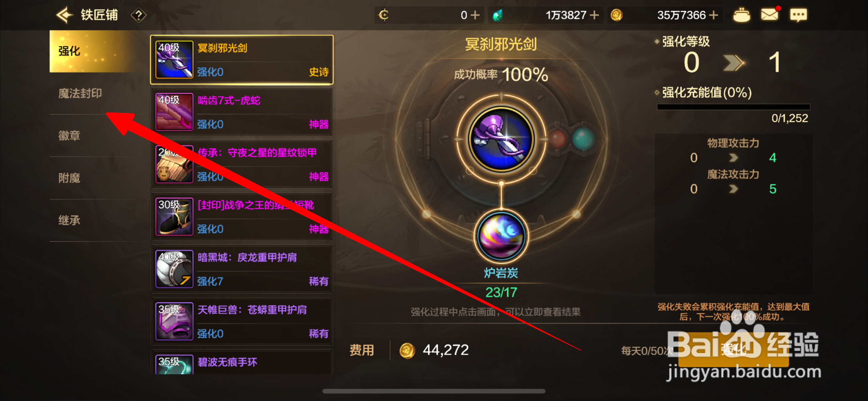The height and width of the screenshot is (401, 868).
Task: Add green gems with plus button
Action: click(594, 15)
